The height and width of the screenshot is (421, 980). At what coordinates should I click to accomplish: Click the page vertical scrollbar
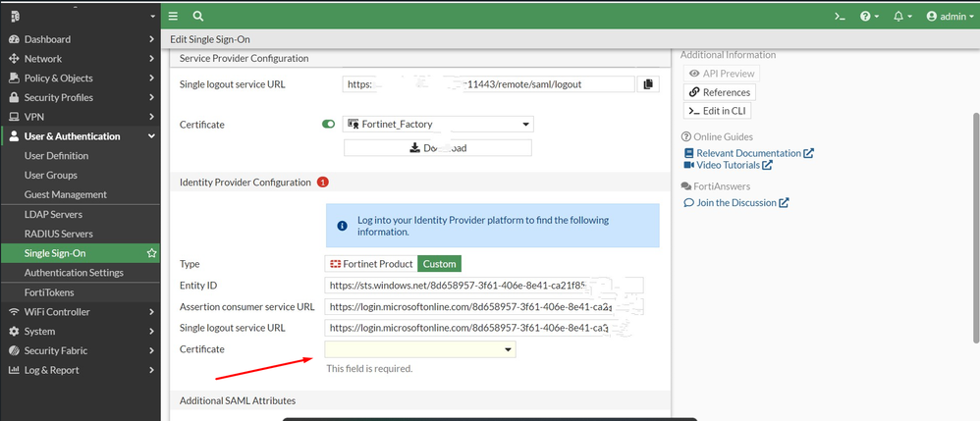[976, 228]
